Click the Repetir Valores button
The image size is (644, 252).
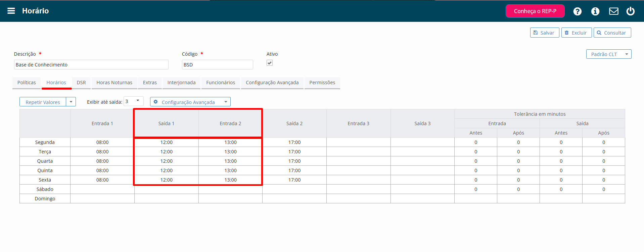43,102
